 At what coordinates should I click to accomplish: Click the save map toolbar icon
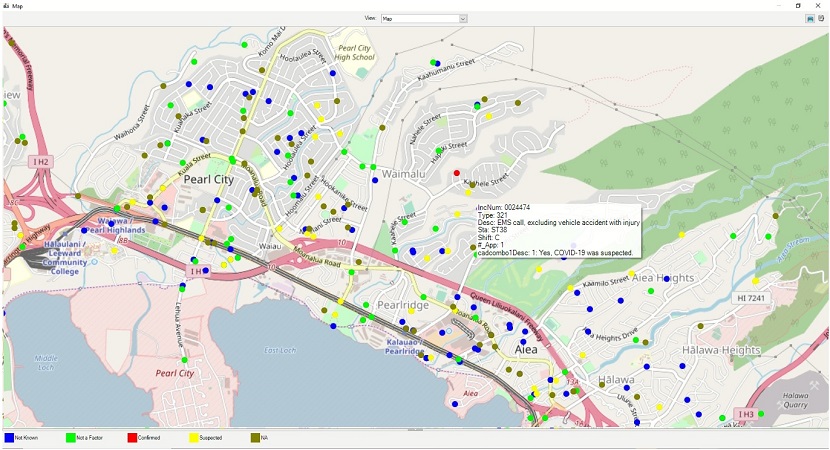click(810, 19)
